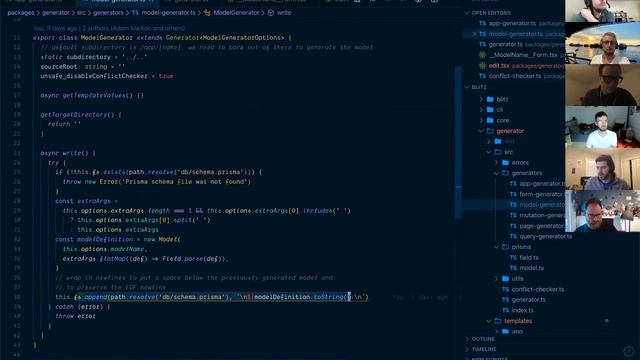Click TS icon of form-generator file
Screen dimensions: 640x360
(x=513, y=194)
